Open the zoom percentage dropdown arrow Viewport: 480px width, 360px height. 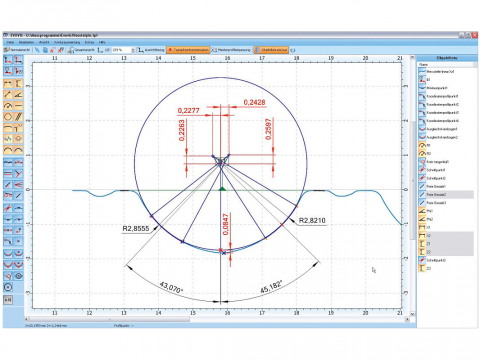click(133, 50)
